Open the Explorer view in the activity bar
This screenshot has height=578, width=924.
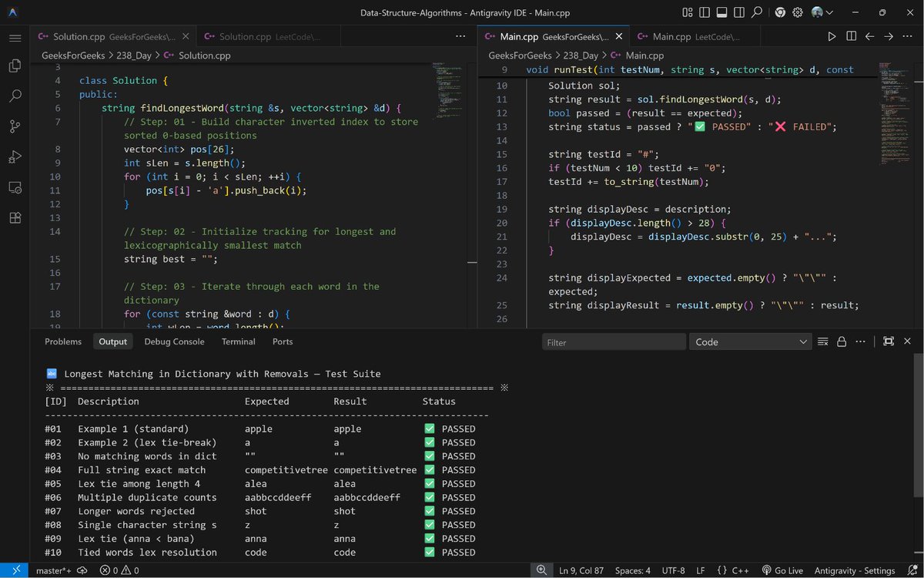tap(15, 66)
